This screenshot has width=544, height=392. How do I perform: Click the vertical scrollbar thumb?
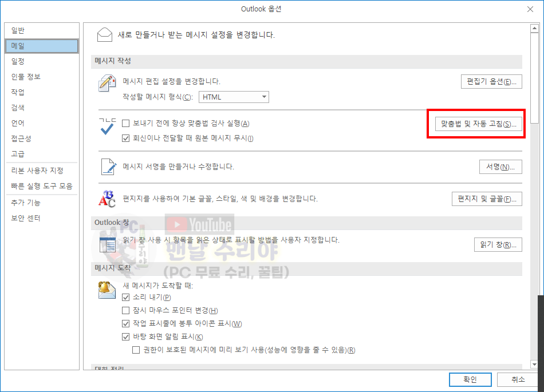pos(534,78)
